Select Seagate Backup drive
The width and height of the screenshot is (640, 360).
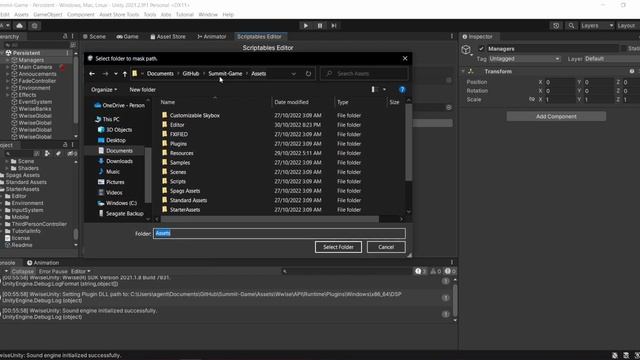pyautogui.click(x=121, y=213)
